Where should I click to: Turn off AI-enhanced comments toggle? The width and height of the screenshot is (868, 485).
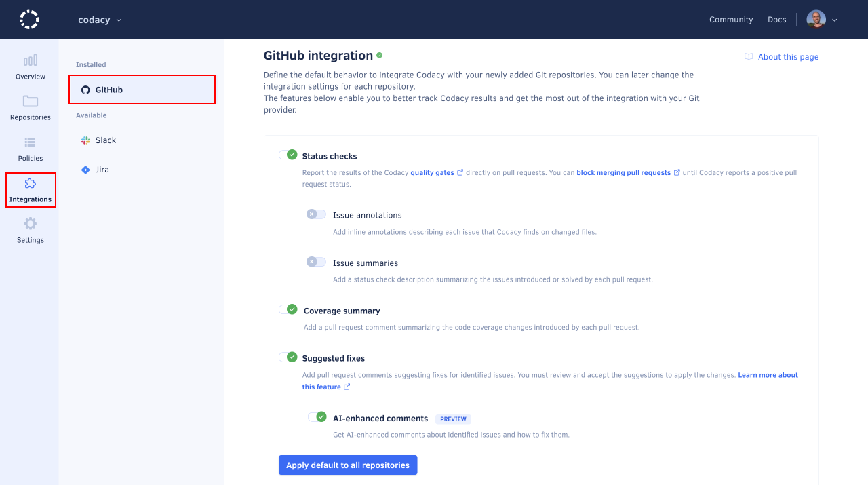click(317, 417)
